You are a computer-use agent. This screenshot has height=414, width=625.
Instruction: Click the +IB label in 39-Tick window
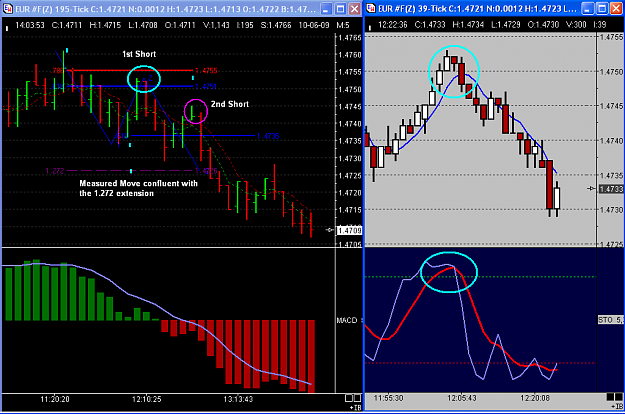click(x=617, y=406)
